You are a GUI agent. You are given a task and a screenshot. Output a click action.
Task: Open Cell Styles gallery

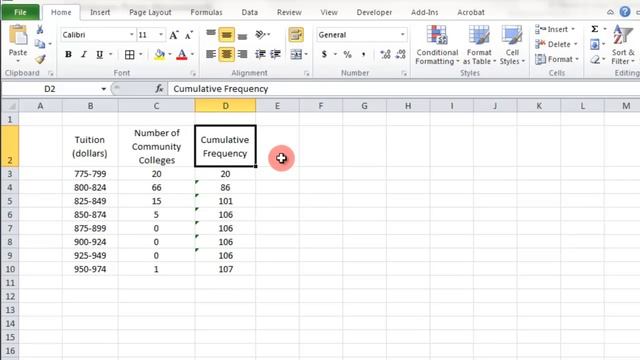pos(512,45)
